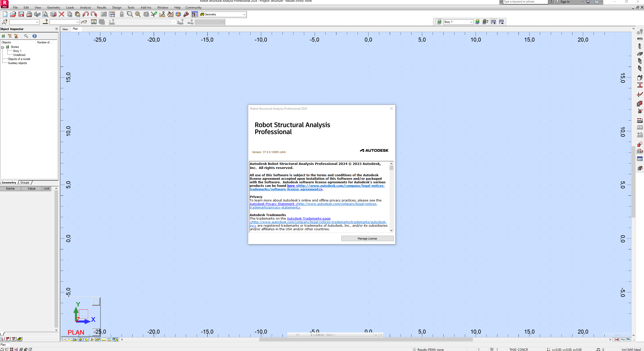This screenshot has height=351, width=644.
Task: Click the search magnifier in the Object Inspector
Action: point(26,36)
